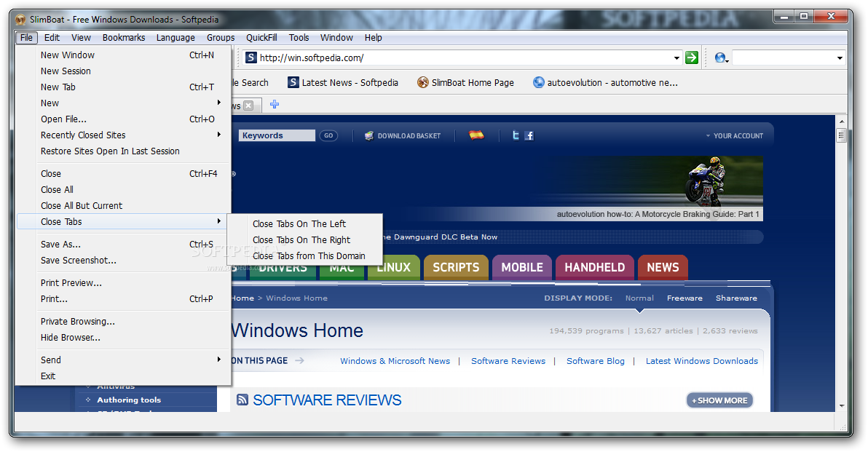Select Close Tabs menu entry

(x=123, y=221)
